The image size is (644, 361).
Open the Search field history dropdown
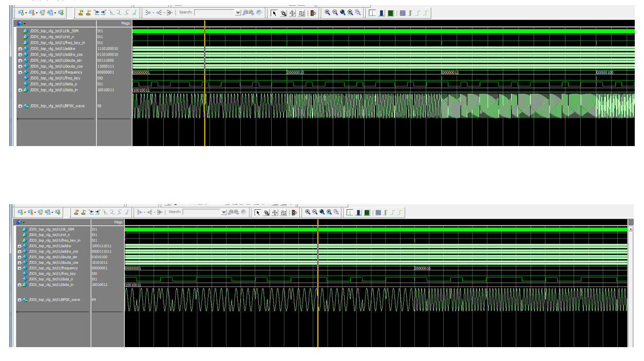click(x=238, y=13)
